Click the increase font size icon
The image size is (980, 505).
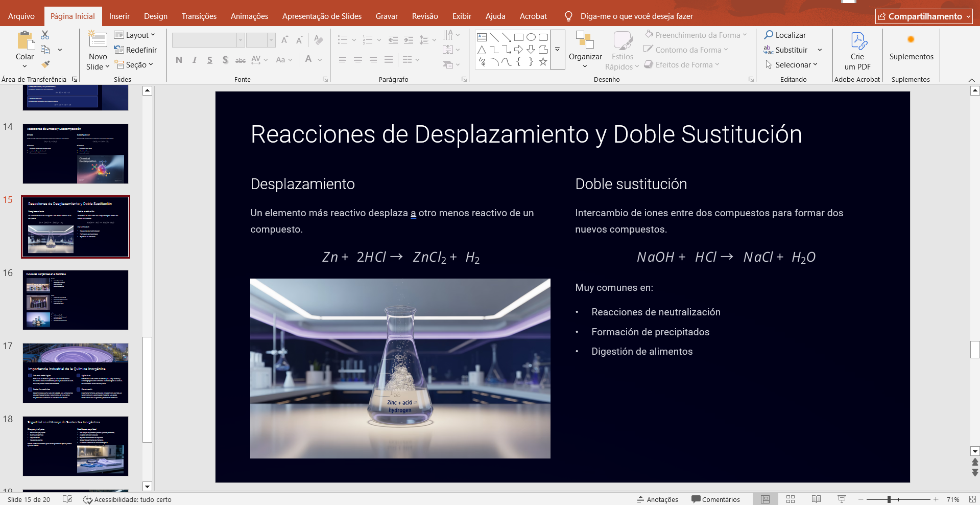click(284, 40)
